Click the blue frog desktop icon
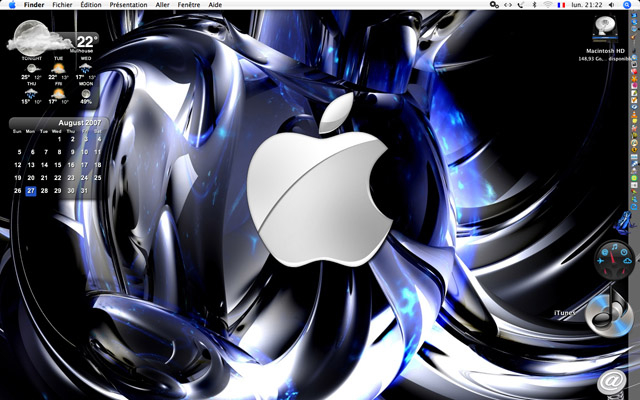The width and height of the screenshot is (640, 400). point(624,223)
